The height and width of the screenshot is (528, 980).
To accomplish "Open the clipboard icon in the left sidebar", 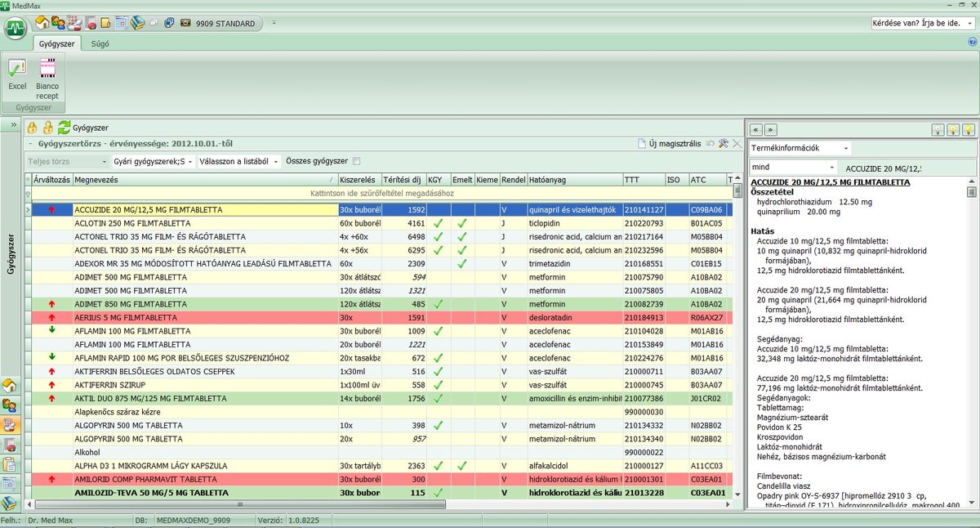I will coord(10,464).
